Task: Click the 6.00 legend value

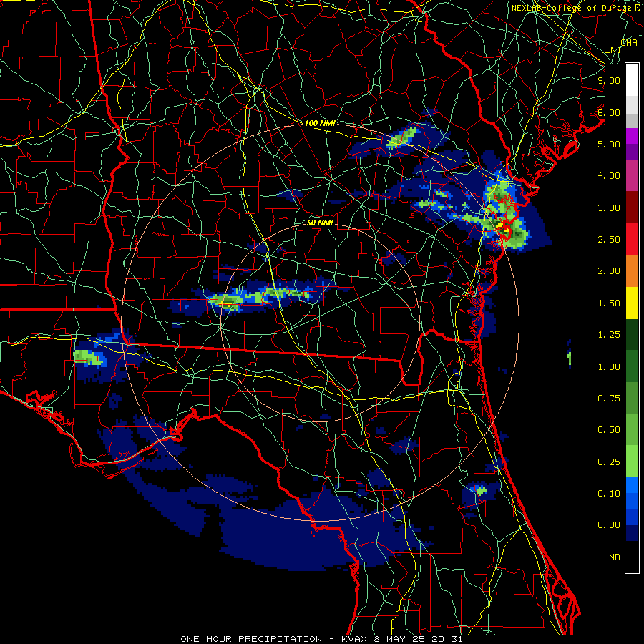Action: click(x=609, y=112)
